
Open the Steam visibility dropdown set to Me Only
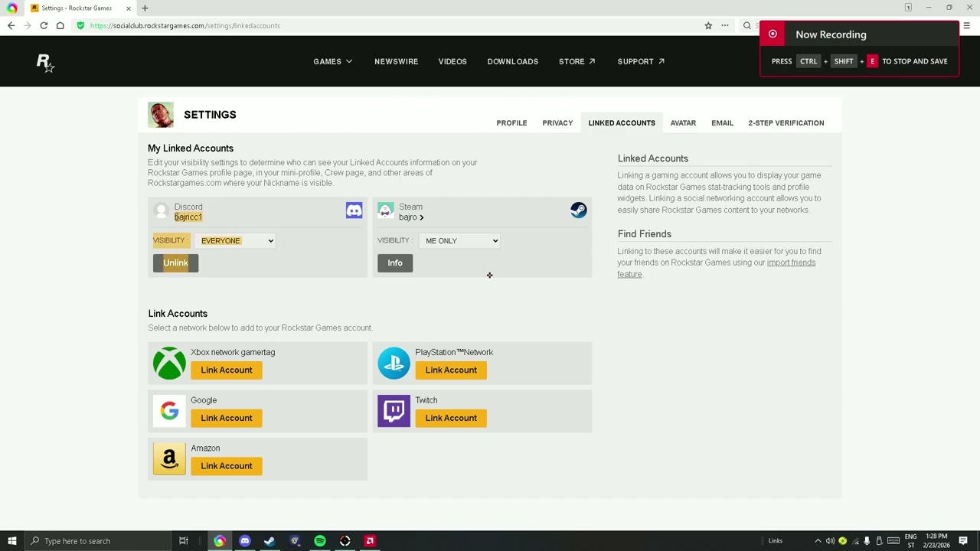[460, 241]
